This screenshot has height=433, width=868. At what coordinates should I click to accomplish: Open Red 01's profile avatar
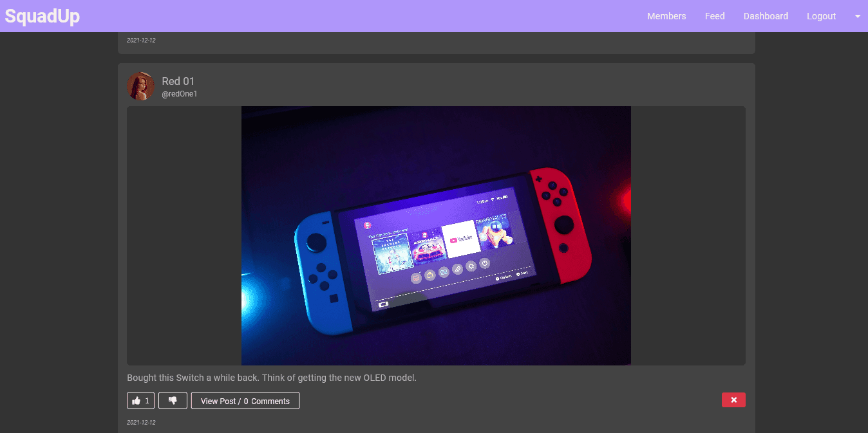click(x=140, y=86)
